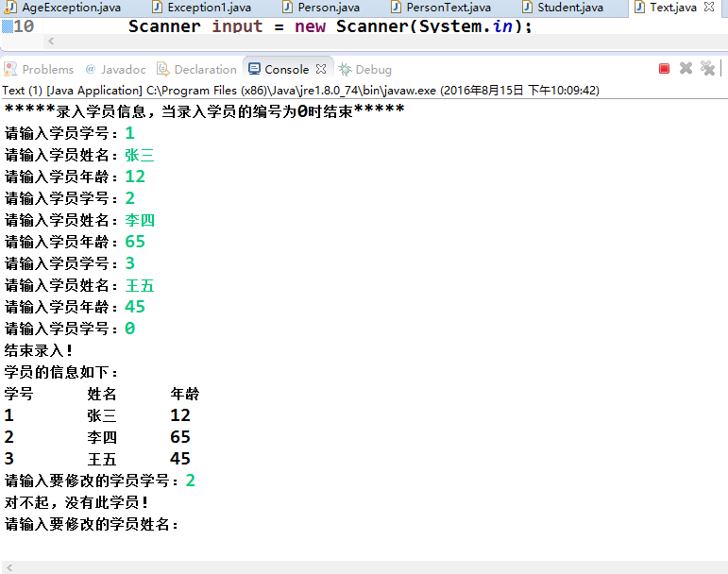Screen dimensions: 728x574
Task: Switch to the Exception1.java tab
Action: click(x=202, y=8)
